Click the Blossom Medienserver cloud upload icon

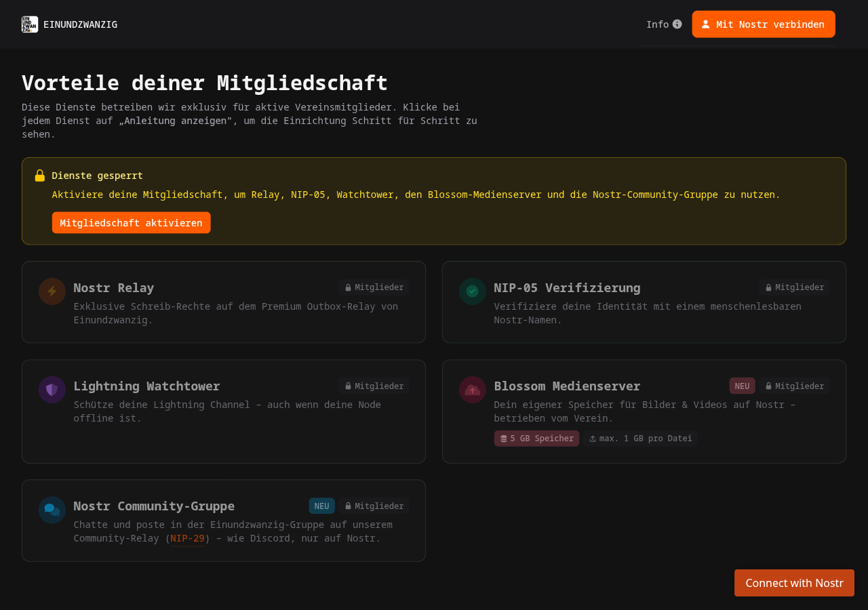point(473,390)
